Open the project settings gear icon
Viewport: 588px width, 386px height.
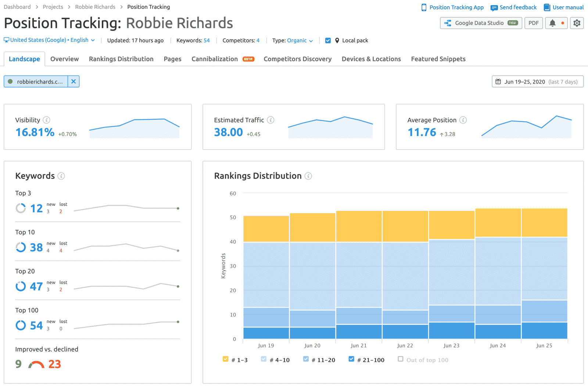pyautogui.click(x=577, y=23)
